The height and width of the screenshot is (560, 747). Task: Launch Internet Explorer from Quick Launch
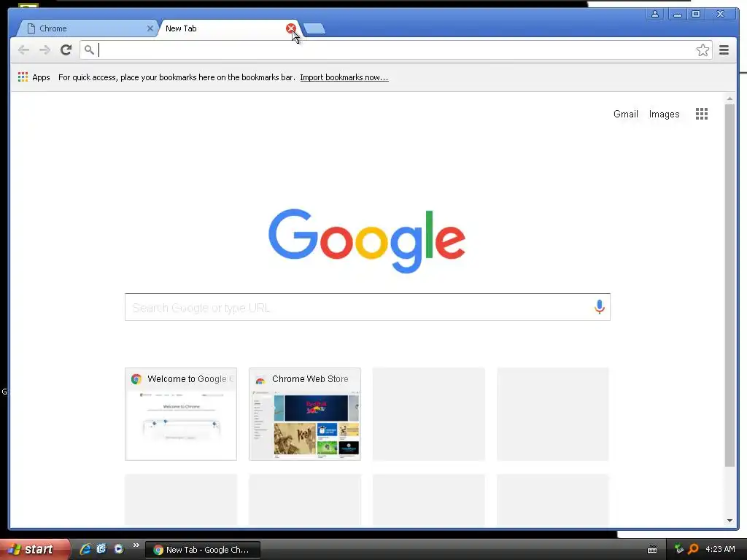[x=85, y=549]
